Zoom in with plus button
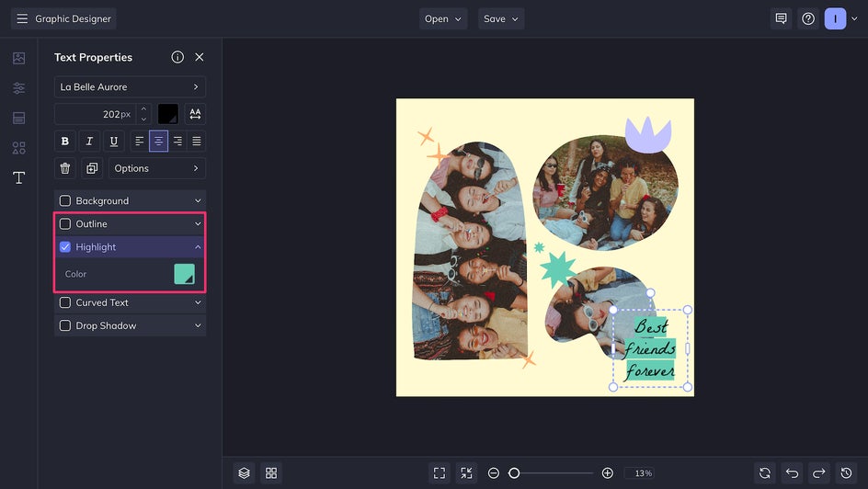Viewport: 868px width, 489px height. tap(608, 473)
